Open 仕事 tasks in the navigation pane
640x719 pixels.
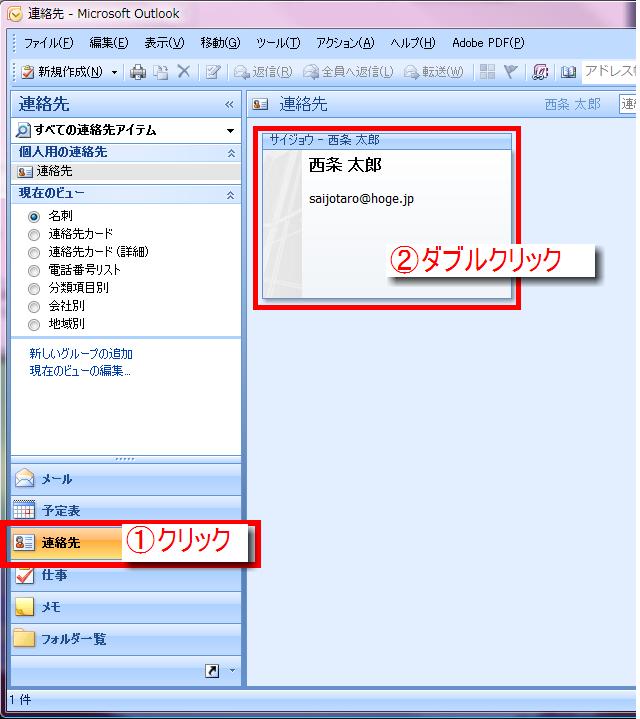pos(54,575)
